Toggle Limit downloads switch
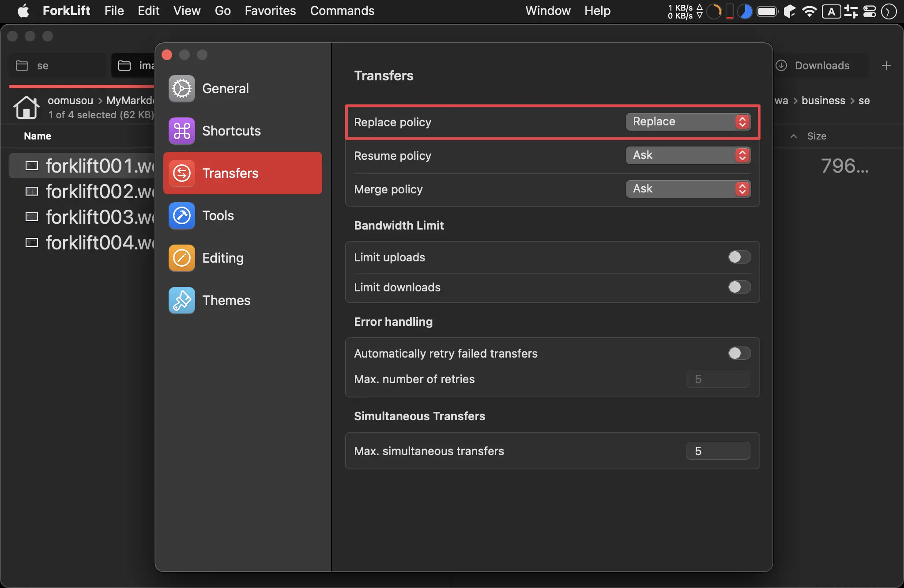Screen dimensions: 904x588 click(x=739, y=287)
